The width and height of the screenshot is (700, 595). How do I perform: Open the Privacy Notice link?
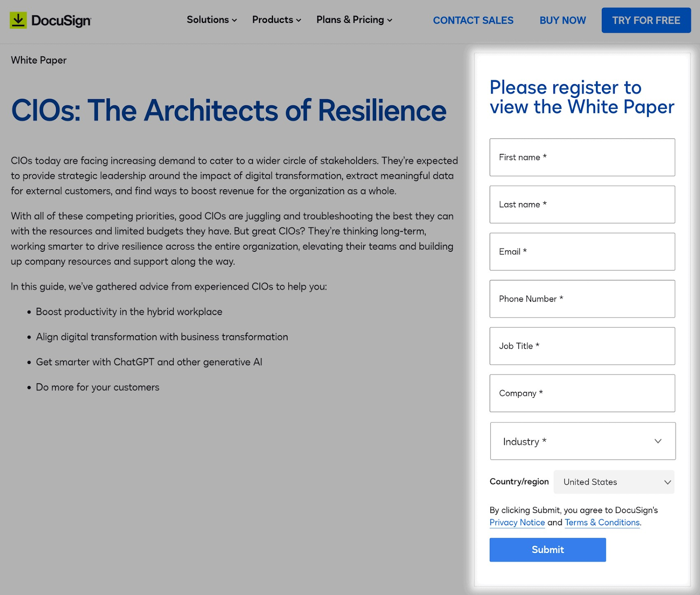[517, 522]
